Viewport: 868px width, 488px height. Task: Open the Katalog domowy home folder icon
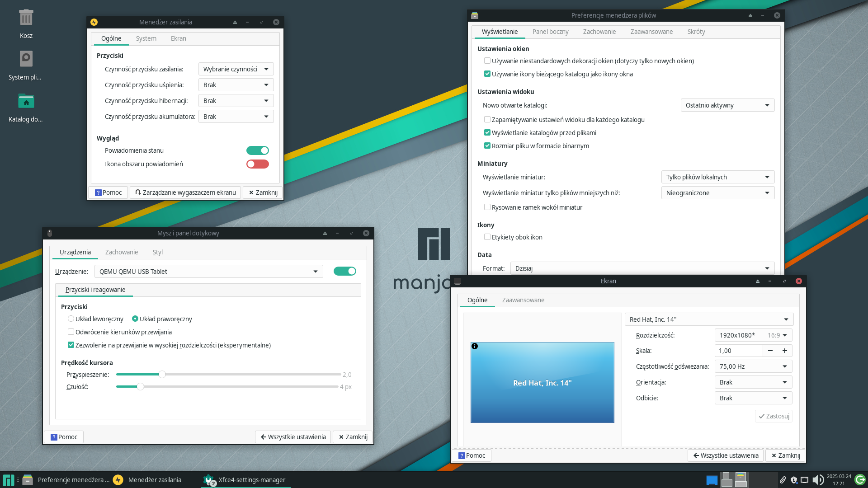[26, 102]
